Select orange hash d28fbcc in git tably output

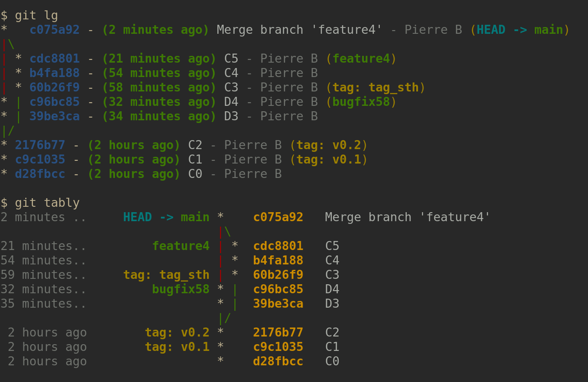pos(278,362)
